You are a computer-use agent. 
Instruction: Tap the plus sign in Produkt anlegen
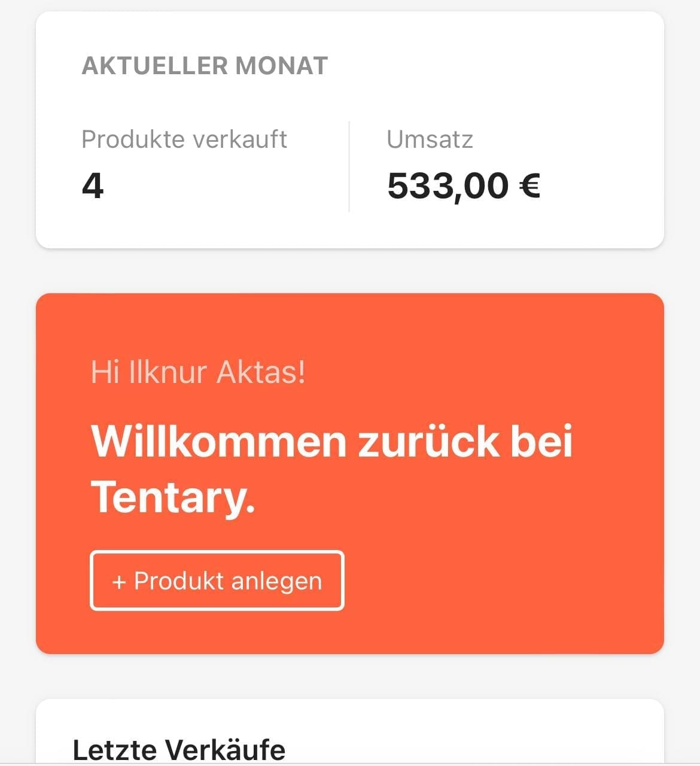(x=119, y=582)
